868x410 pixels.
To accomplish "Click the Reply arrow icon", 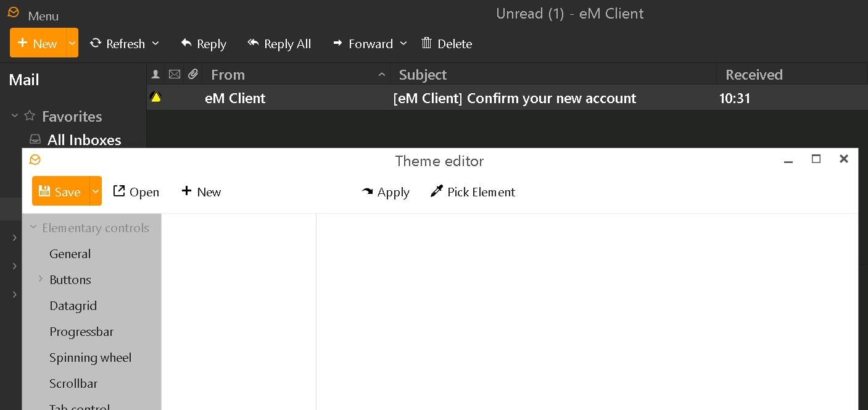I will (x=186, y=43).
